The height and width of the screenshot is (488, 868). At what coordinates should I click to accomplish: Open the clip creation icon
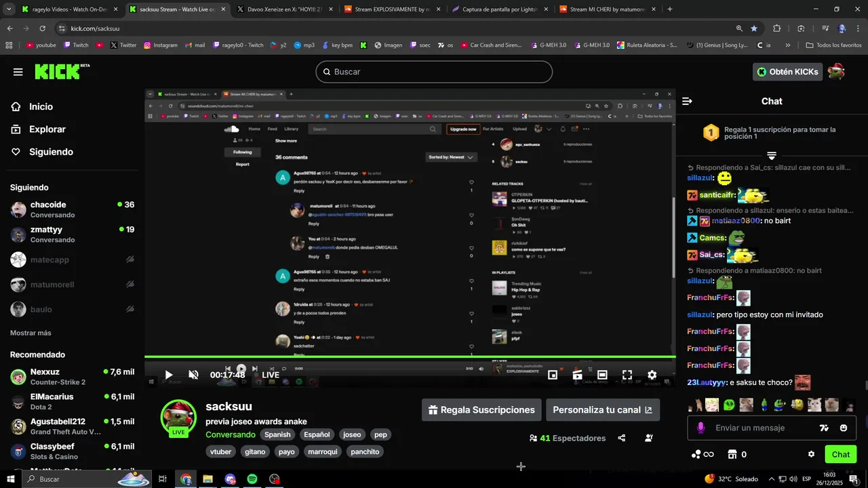pos(578,375)
